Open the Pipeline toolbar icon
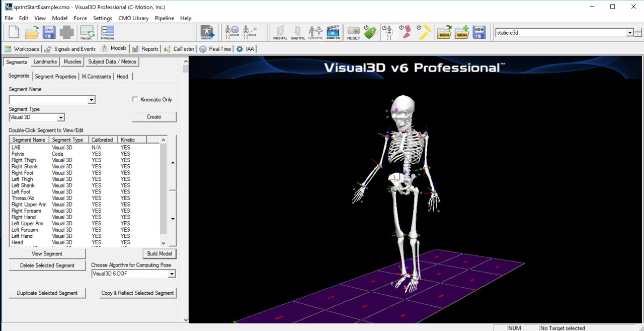This screenshot has height=331, width=644. [107, 32]
